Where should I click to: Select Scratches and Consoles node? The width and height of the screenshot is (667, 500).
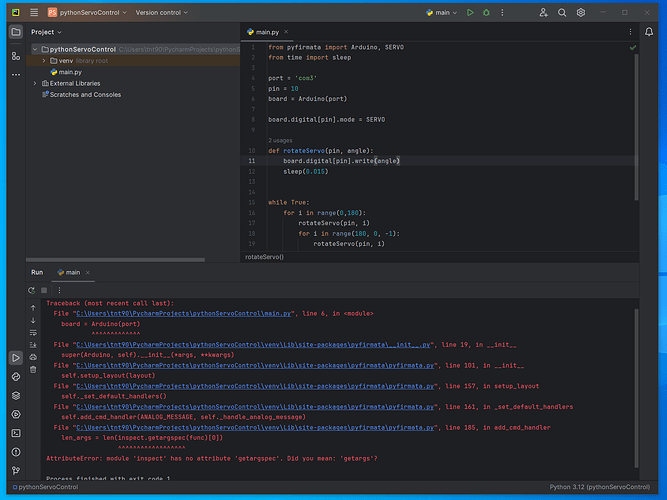81,94
